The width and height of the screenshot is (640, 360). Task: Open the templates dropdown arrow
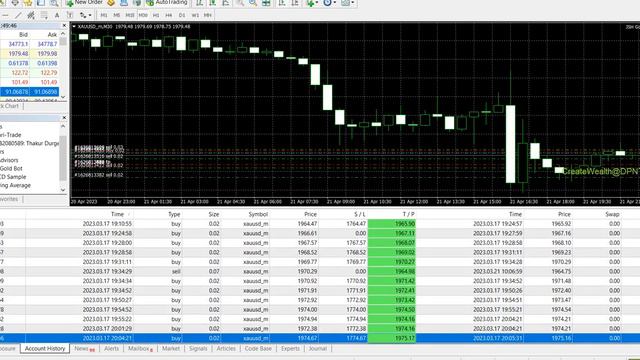(353, 3)
